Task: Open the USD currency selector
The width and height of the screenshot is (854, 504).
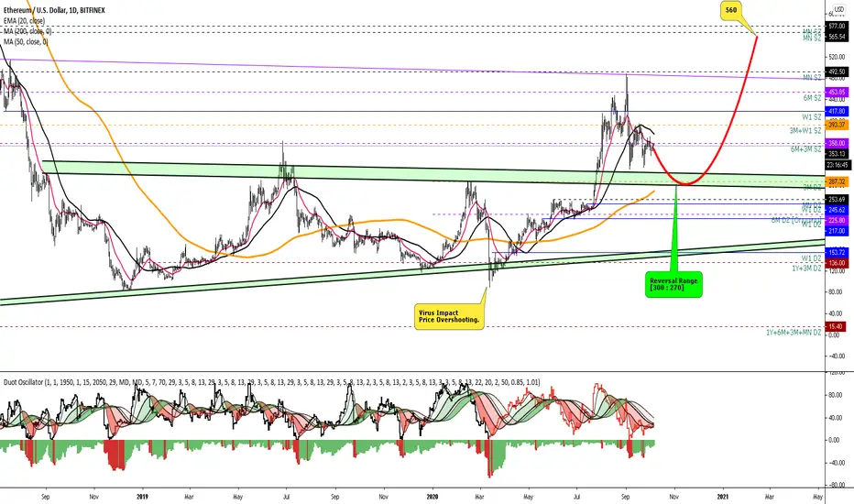Action: click(838, 10)
